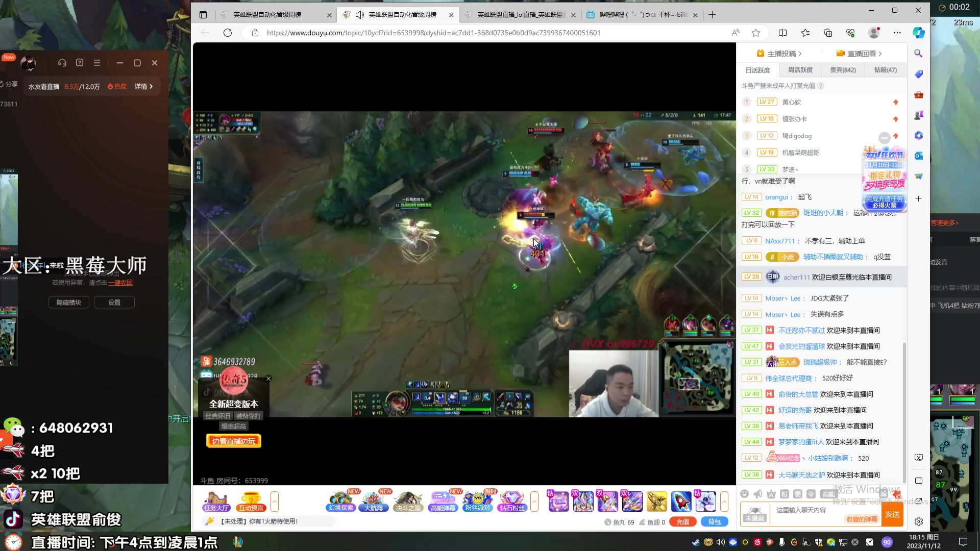Launch the 大航海 voyage activity
The image size is (980, 551).
(x=374, y=501)
